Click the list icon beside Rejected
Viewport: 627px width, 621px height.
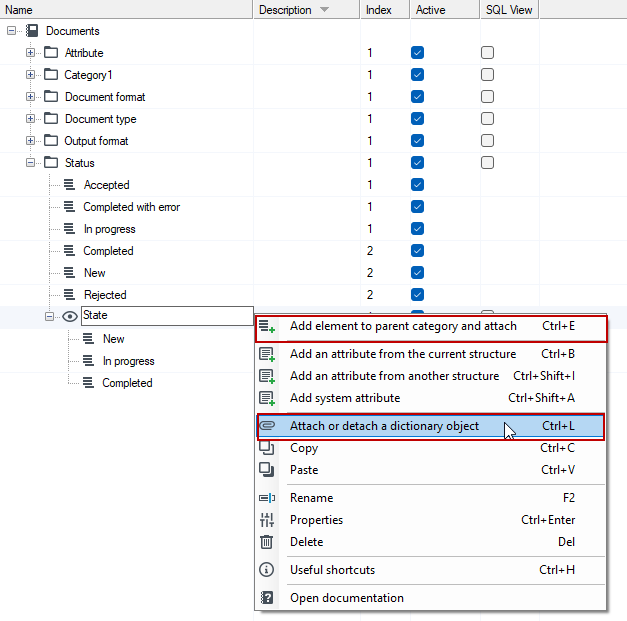click(x=69, y=294)
